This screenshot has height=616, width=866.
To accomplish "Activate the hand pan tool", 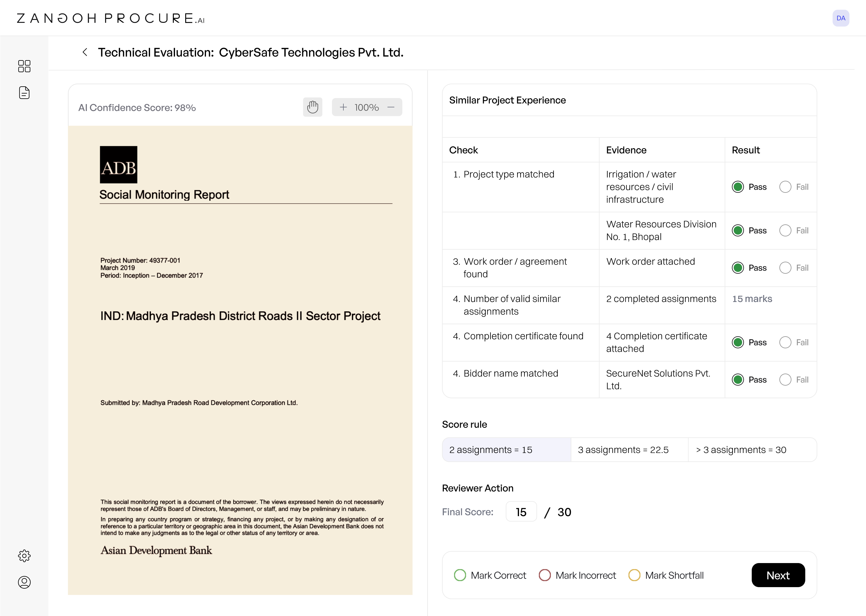I will (x=312, y=107).
